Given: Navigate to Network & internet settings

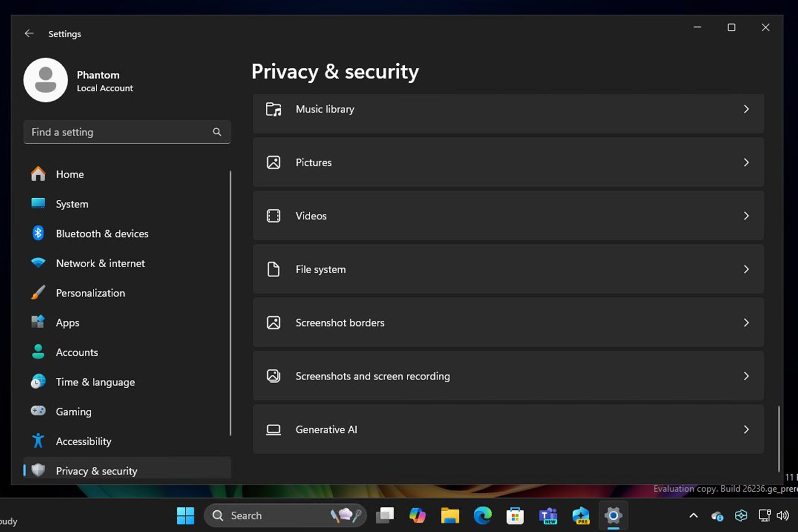Looking at the screenshot, I should click(x=100, y=263).
